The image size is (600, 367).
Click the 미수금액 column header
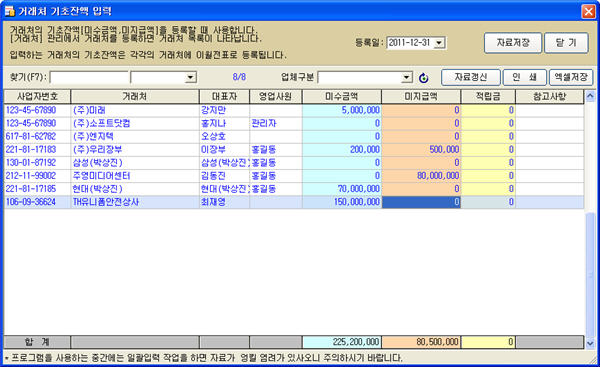[x=342, y=96]
